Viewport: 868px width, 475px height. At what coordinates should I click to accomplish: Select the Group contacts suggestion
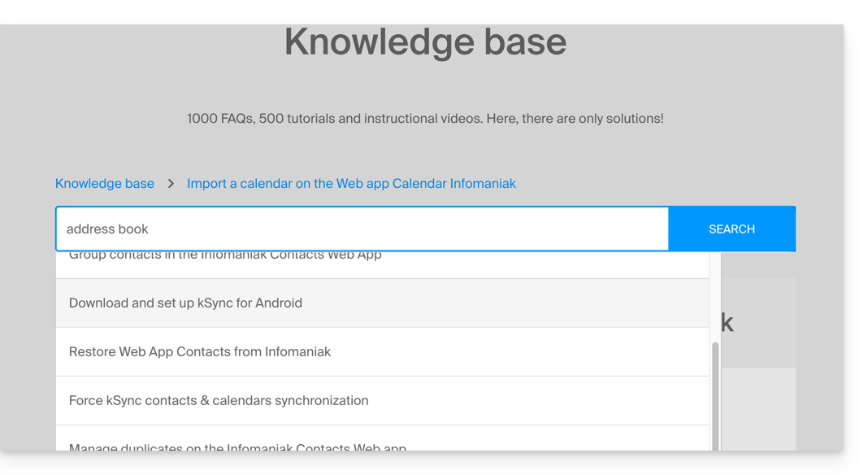[225, 257]
